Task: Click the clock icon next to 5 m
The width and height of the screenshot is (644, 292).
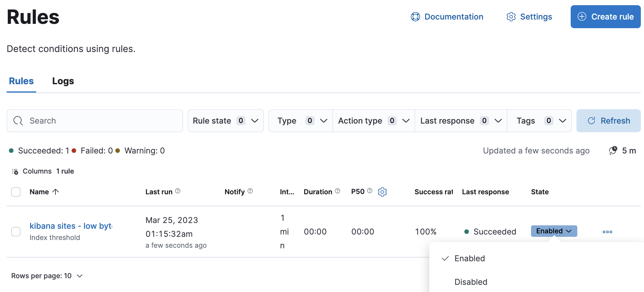Action: pos(614,150)
